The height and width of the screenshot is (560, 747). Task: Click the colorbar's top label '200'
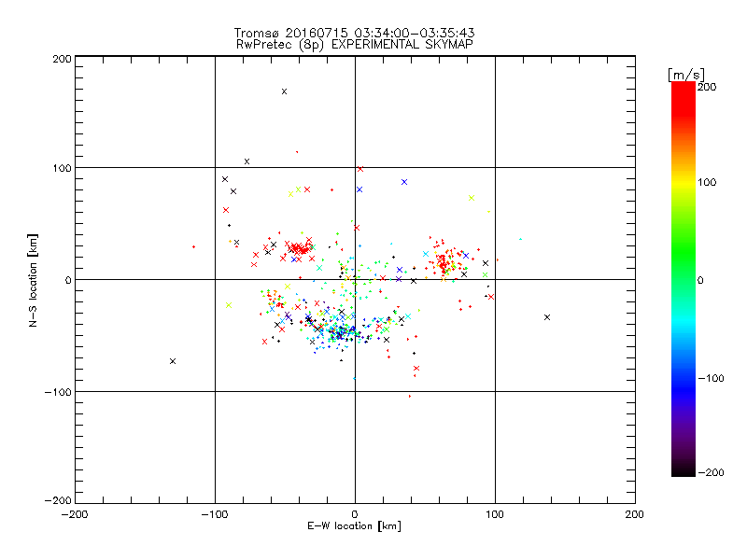(707, 87)
